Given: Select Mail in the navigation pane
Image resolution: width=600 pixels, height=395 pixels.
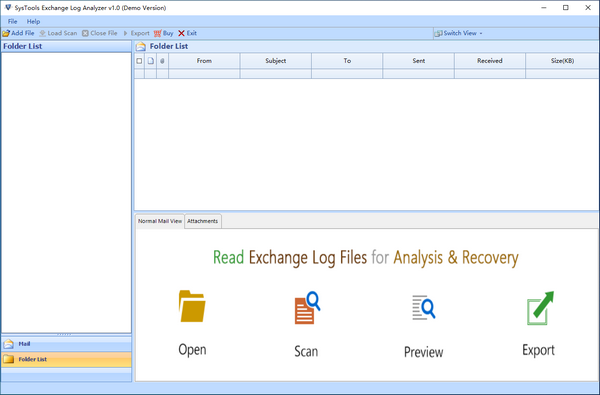Looking at the screenshot, I should coord(66,344).
